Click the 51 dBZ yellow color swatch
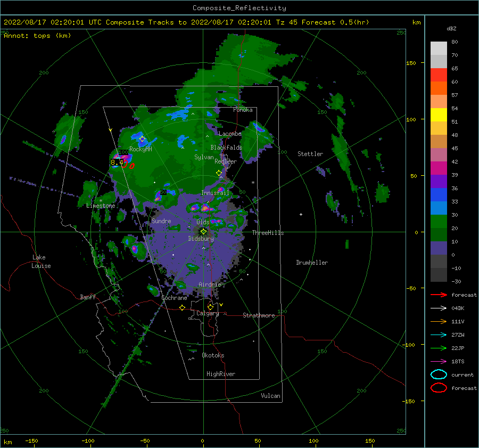The height and width of the screenshot is (448, 479). 439,115
